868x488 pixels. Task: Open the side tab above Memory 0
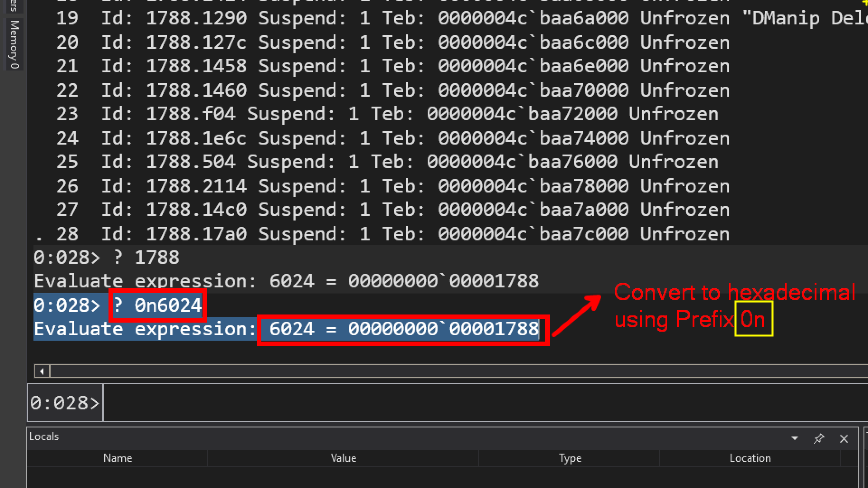pos(14,5)
